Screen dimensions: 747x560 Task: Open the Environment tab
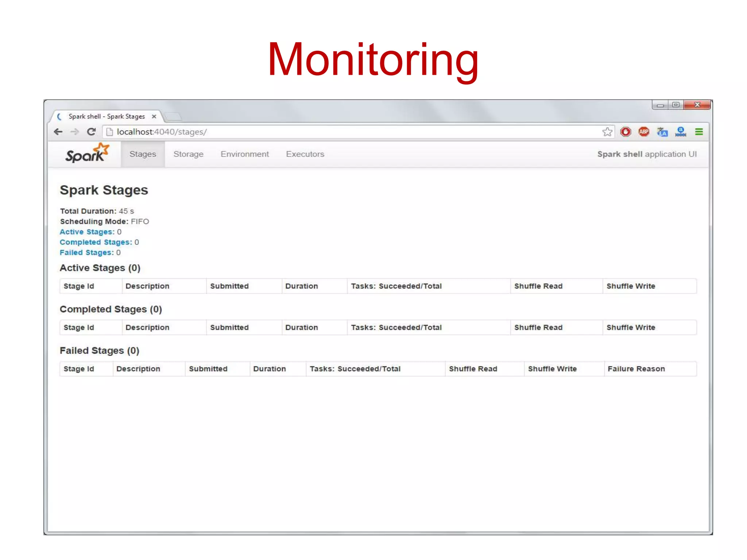click(x=244, y=154)
